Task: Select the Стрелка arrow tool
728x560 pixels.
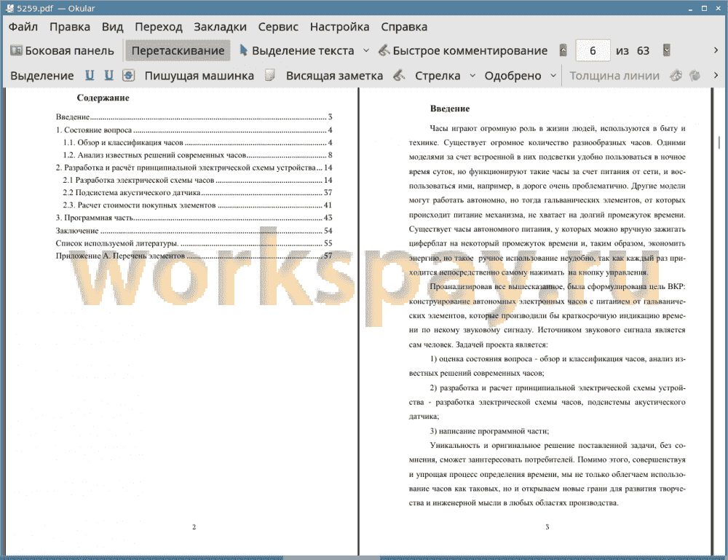Action: point(438,76)
